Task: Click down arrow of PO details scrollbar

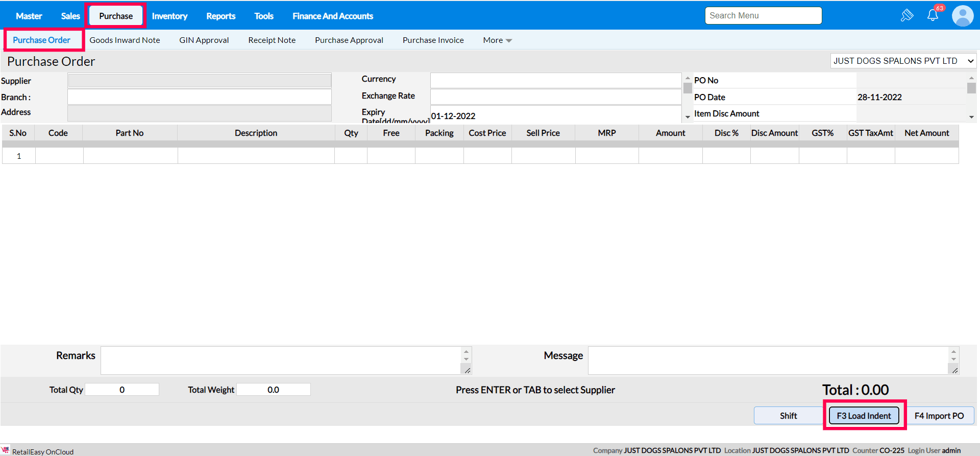Action: [x=971, y=117]
